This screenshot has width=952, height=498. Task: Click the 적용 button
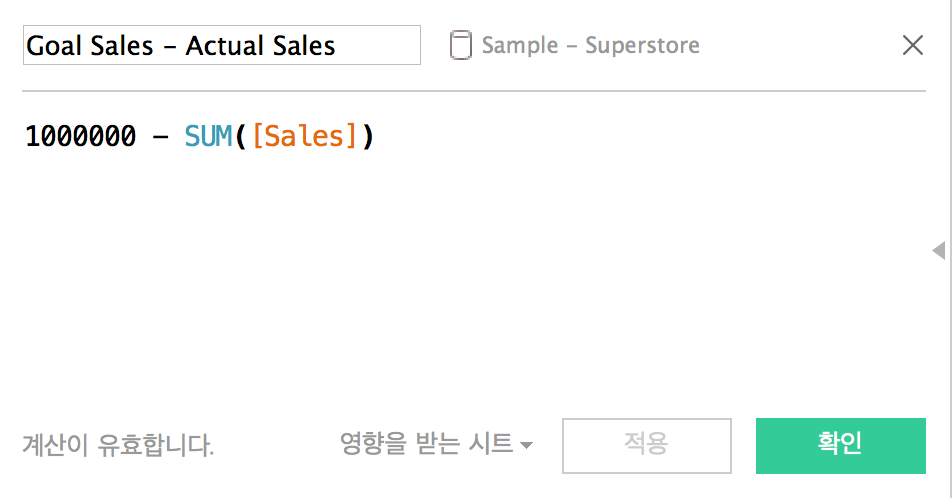pyautogui.click(x=647, y=446)
